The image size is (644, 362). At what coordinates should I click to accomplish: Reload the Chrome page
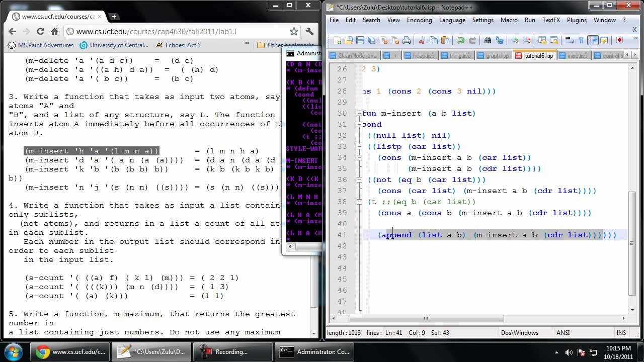(40, 31)
